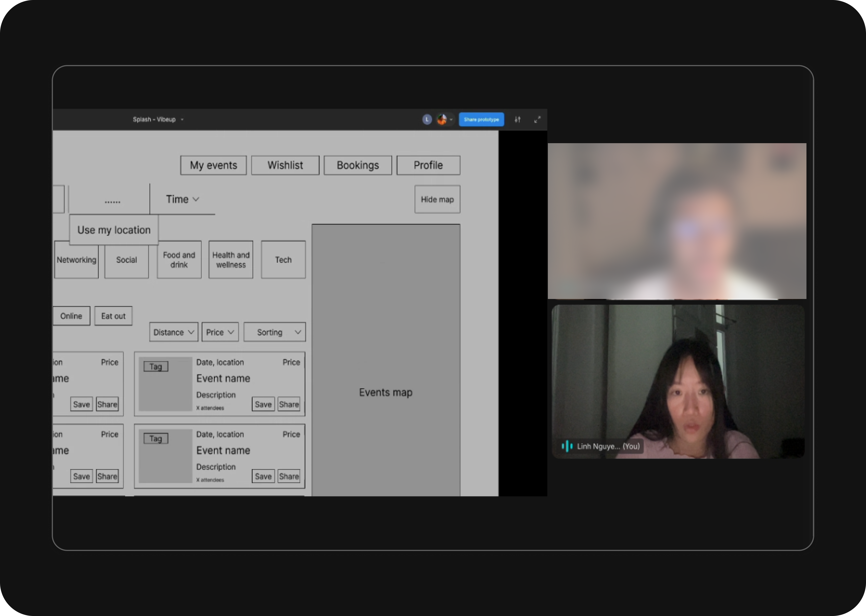Open the second card's Event name title
Screen dimensions: 866x616
(223, 451)
